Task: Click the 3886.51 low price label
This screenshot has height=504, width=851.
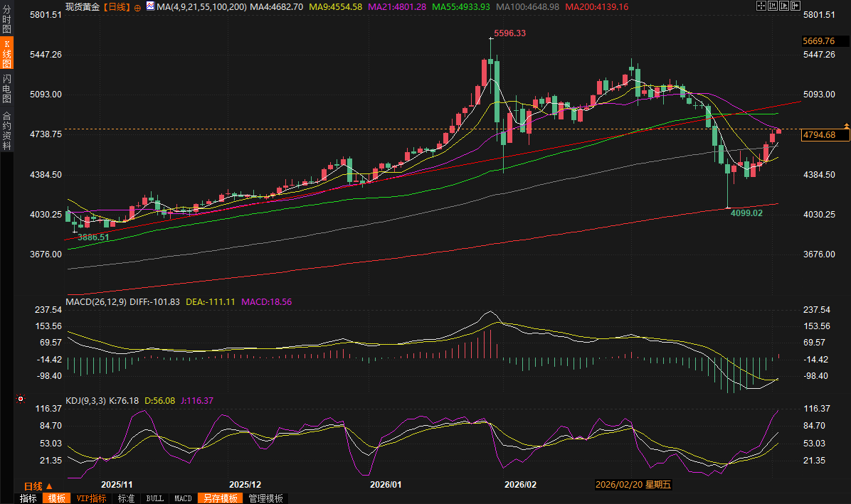Action: click(93, 237)
